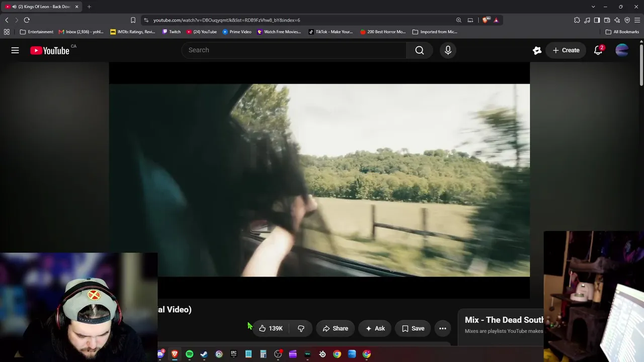Mute the tab via speaker icon
The width and height of the screenshot is (644, 362).
click(x=14, y=7)
